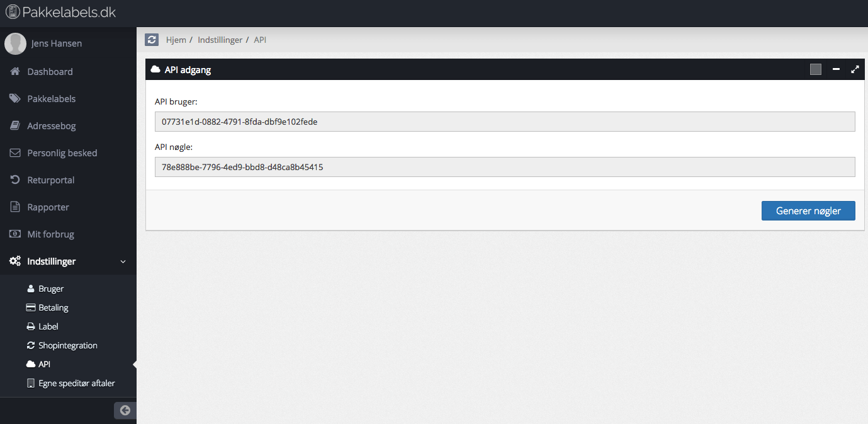The height and width of the screenshot is (424, 868).
Task: Click the 'API bruger:' label
Action: coord(176,101)
